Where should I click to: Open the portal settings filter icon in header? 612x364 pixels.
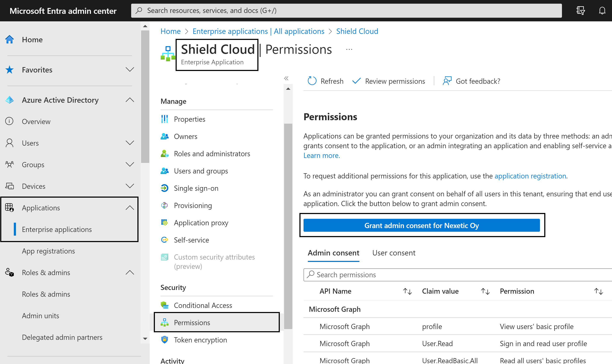click(x=580, y=11)
